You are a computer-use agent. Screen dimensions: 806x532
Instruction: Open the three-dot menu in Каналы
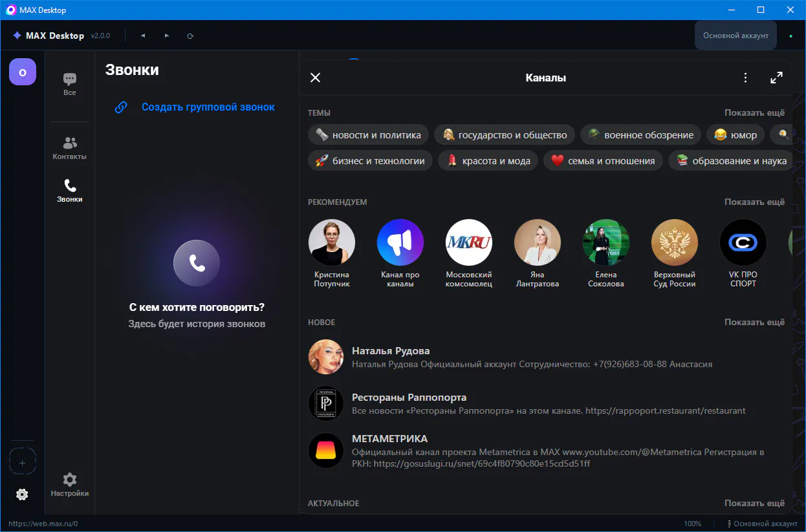pos(746,78)
